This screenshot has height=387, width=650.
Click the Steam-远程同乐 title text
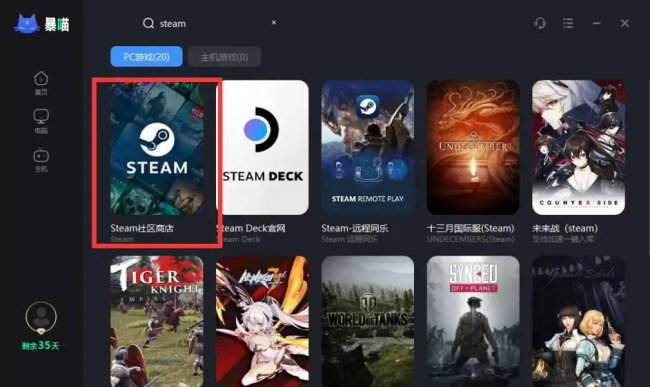point(355,228)
